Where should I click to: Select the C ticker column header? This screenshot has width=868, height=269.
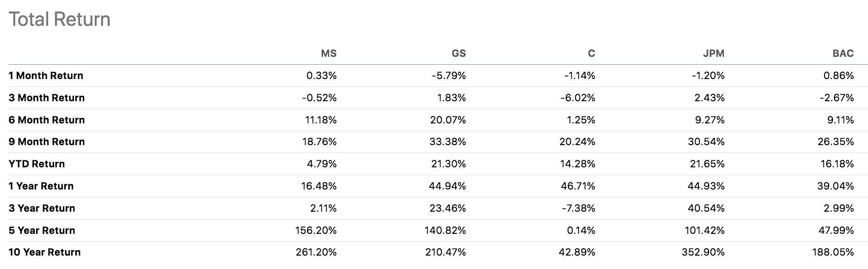591,54
